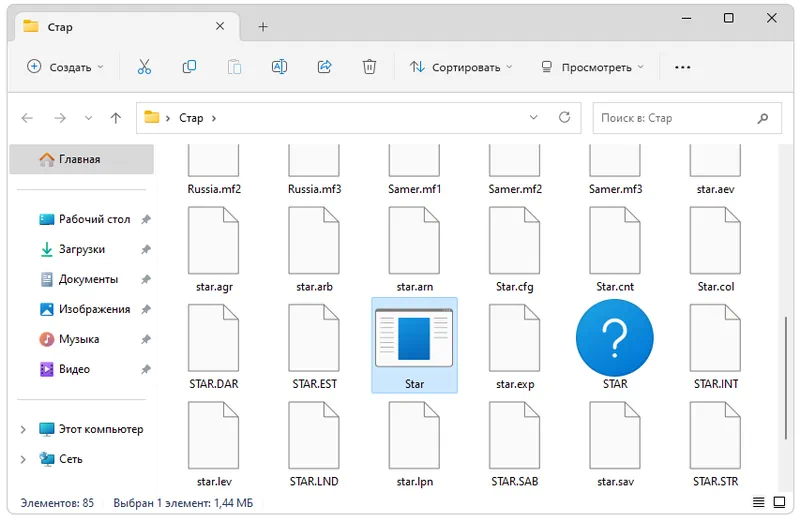The height and width of the screenshot is (521, 800).
Task: Click pin icon next to Музыка
Action: [x=146, y=339]
